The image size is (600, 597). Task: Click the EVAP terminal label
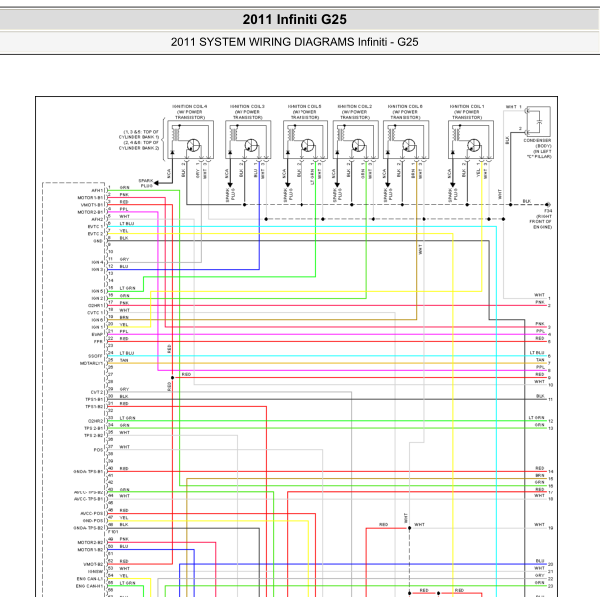[x=98, y=334]
